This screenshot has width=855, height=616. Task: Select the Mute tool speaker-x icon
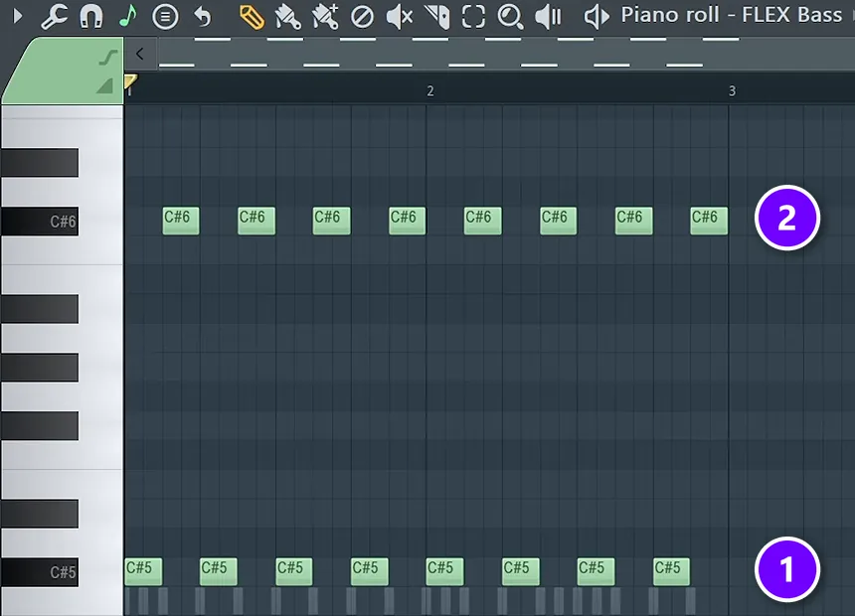tap(399, 17)
